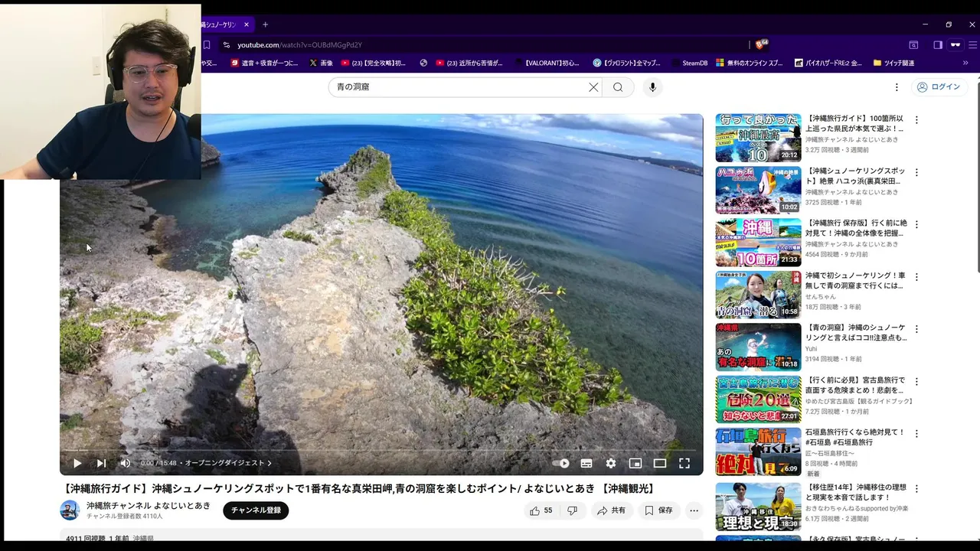980x551 pixels.
Task: Clear the search box with X
Action: [593, 87]
